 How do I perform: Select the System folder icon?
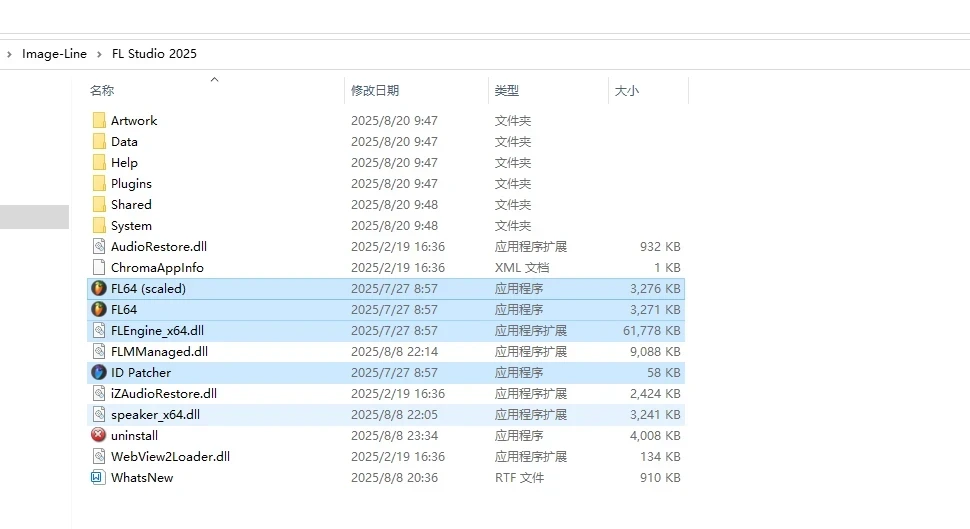tap(99, 225)
